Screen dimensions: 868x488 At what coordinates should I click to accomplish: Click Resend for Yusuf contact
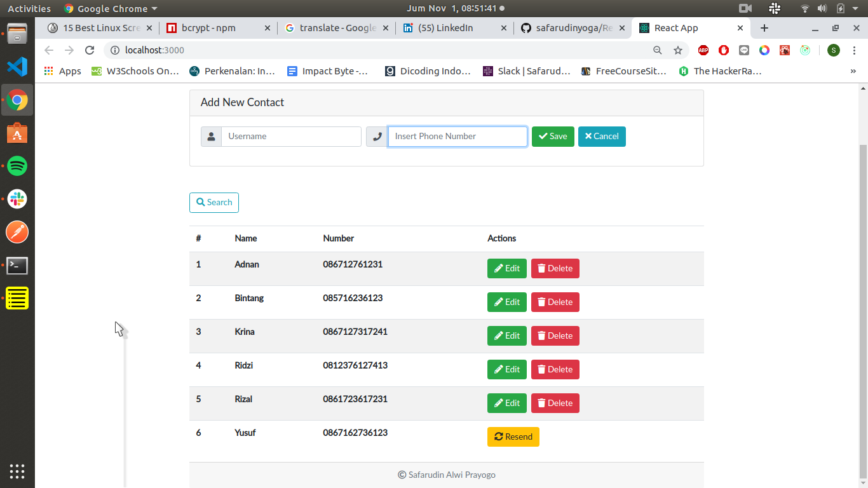513,437
